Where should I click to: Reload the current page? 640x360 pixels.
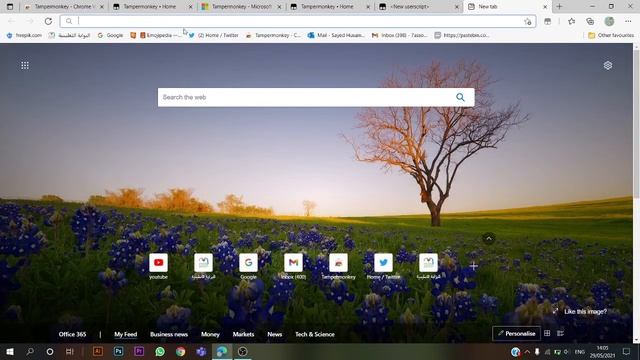coord(48,21)
